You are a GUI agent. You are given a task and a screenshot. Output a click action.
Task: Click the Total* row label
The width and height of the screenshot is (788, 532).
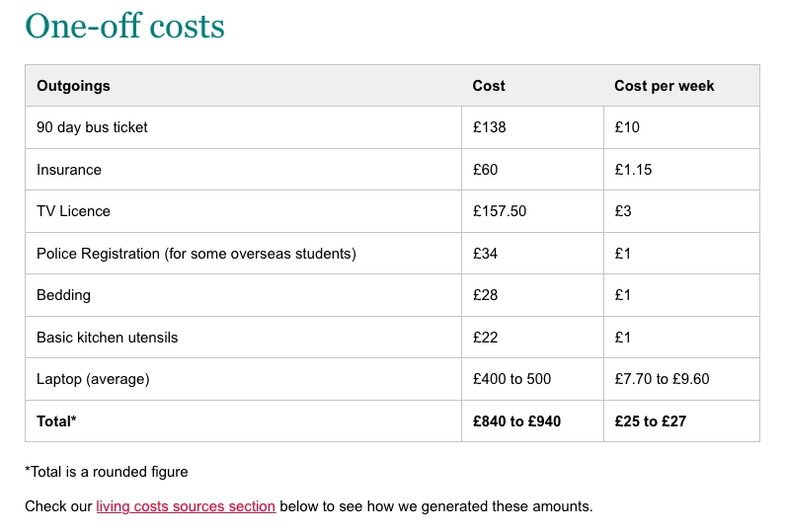click(56, 421)
